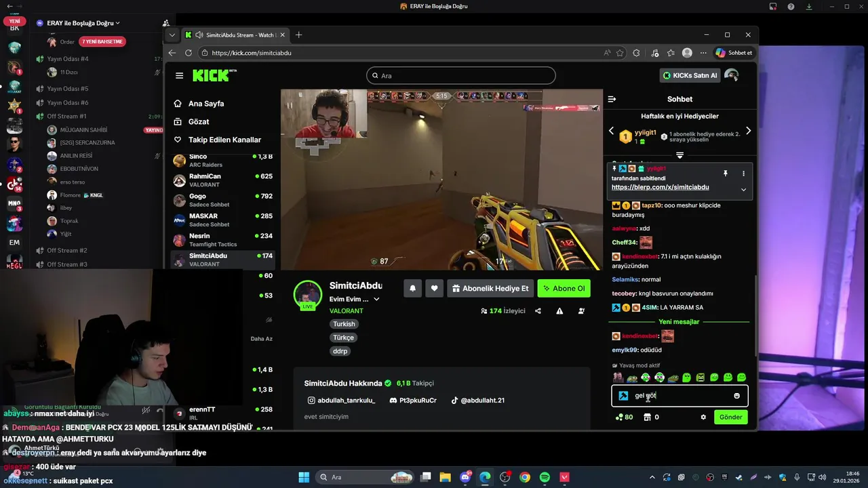Show hidden system tray icons
Image resolution: width=868 pixels, height=488 pixels.
pos(652,477)
